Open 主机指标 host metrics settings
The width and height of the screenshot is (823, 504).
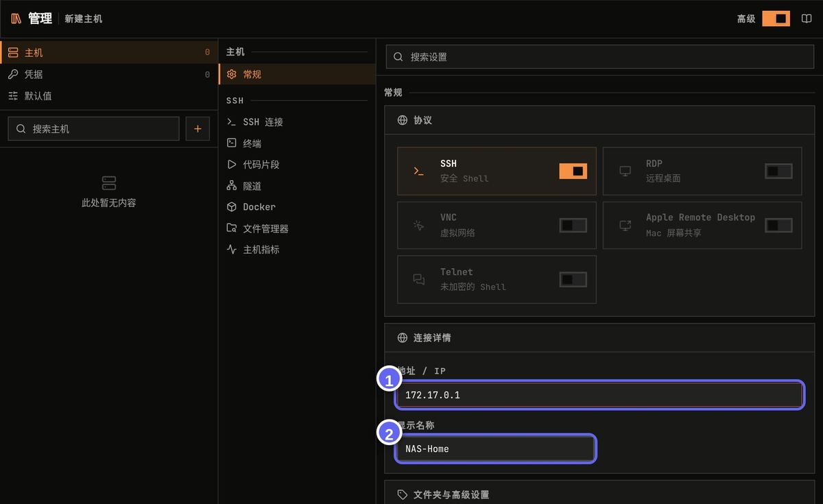(x=297, y=250)
